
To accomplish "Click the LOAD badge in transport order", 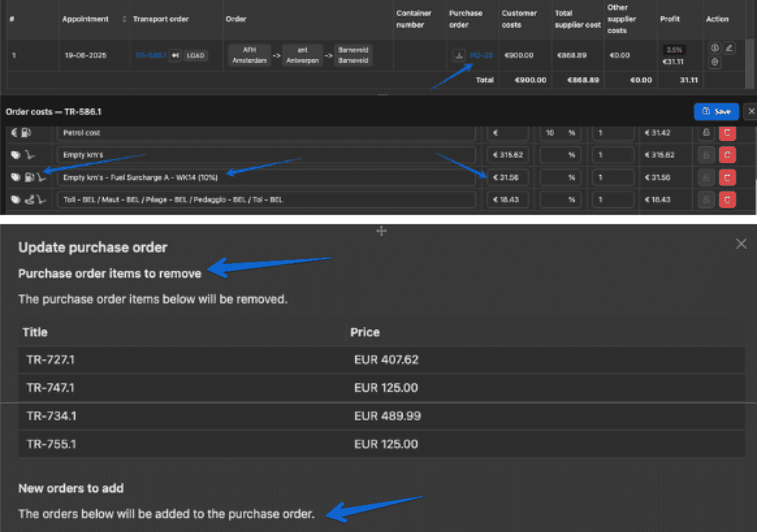I will click(x=196, y=55).
